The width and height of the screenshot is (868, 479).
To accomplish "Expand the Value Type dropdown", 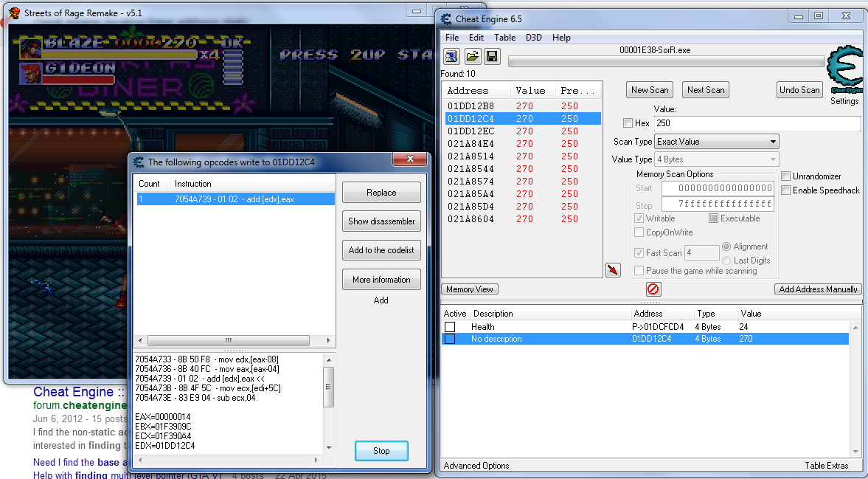I will (717, 159).
